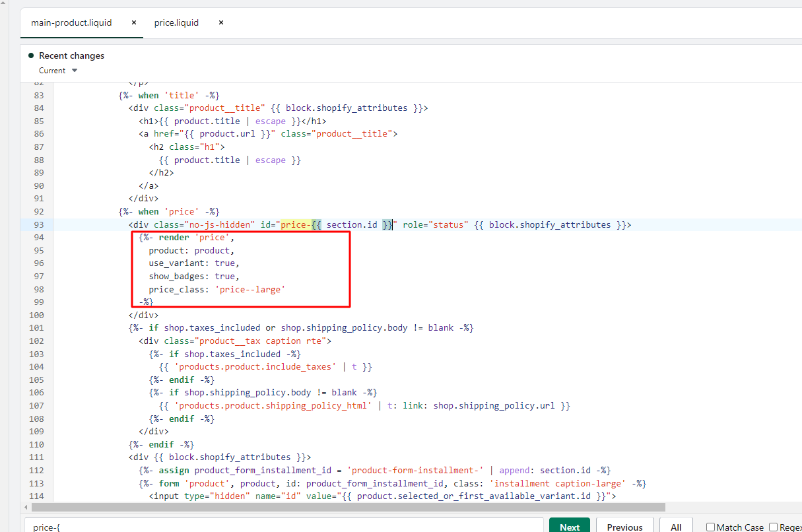The image size is (802, 532).
Task: Place cursor on 'price--large' string in line 98
Action: [250, 290]
